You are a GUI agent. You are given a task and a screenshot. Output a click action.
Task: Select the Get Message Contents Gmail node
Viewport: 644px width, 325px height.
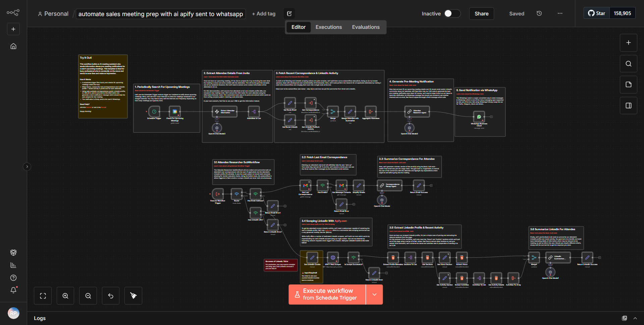[341, 185]
